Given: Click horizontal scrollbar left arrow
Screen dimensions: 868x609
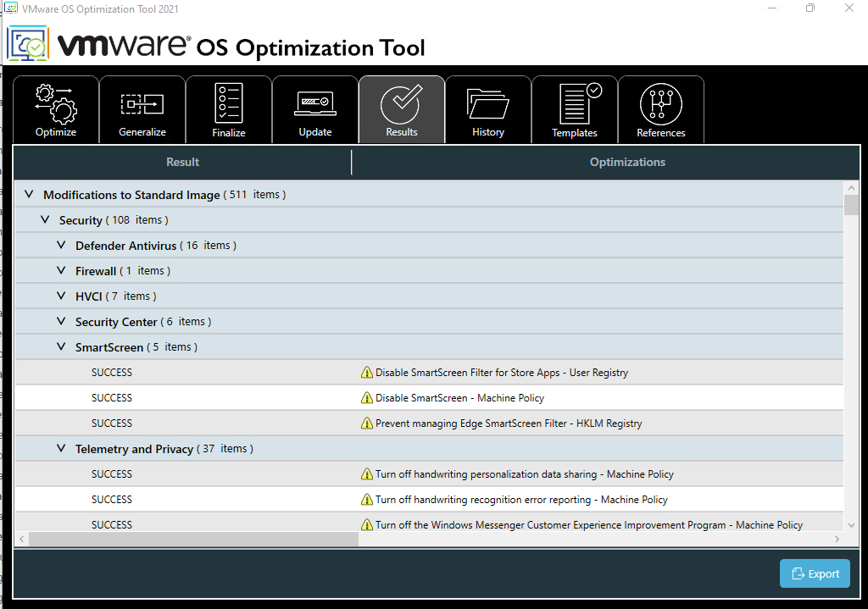Looking at the screenshot, I should tap(21, 539).
